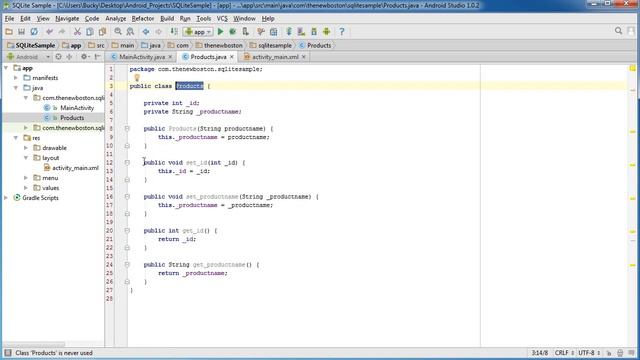Select activity_main.xml in the project tree
Screen dimensions: 640x360
[75, 168]
